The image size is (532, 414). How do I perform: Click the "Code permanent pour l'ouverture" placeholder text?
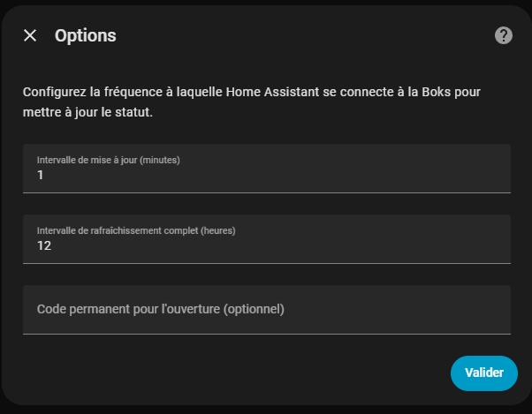pyautogui.click(x=160, y=310)
